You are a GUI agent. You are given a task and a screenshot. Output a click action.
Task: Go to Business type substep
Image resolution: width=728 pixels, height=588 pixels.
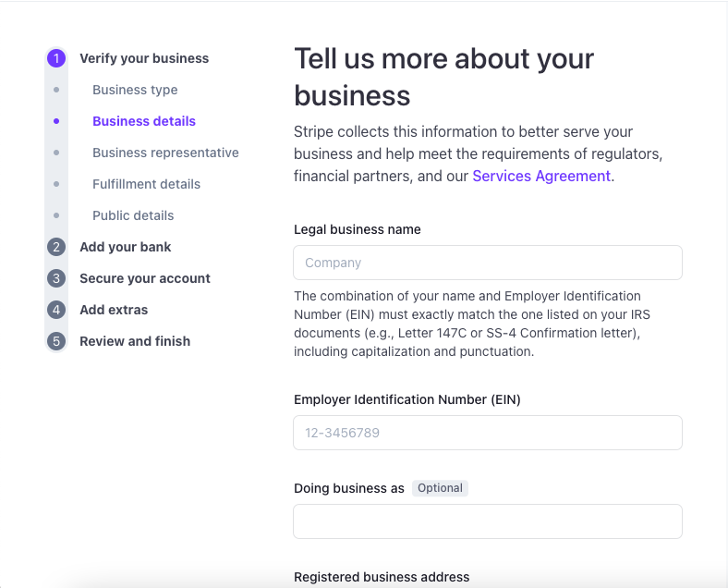click(x=135, y=90)
